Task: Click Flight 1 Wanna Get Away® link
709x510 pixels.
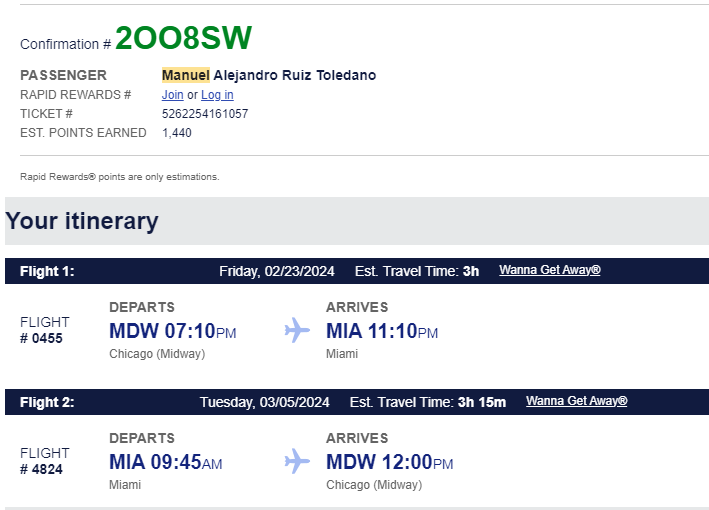Action: [549, 270]
